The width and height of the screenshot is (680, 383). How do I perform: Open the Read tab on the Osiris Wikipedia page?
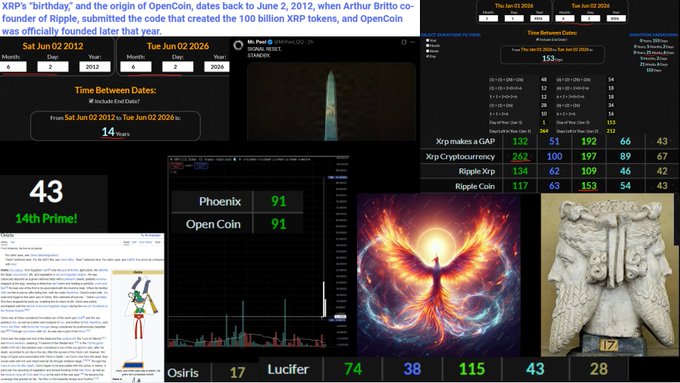point(126,242)
